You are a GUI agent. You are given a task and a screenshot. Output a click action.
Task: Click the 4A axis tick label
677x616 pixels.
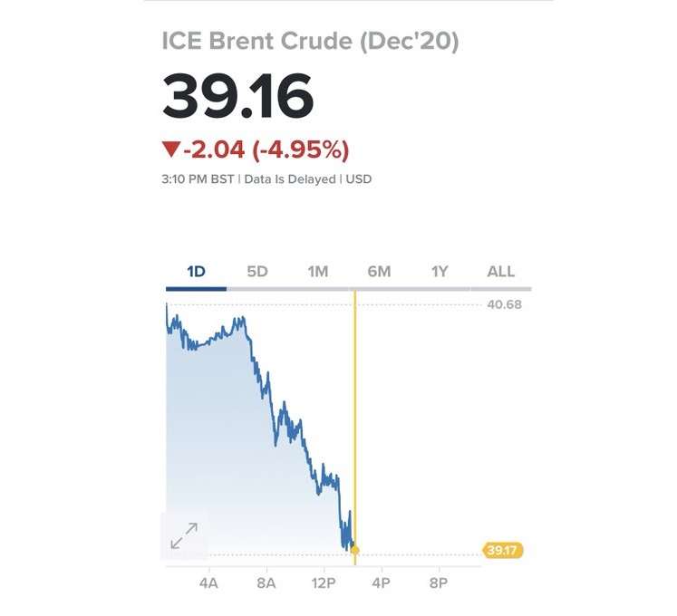point(208,583)
